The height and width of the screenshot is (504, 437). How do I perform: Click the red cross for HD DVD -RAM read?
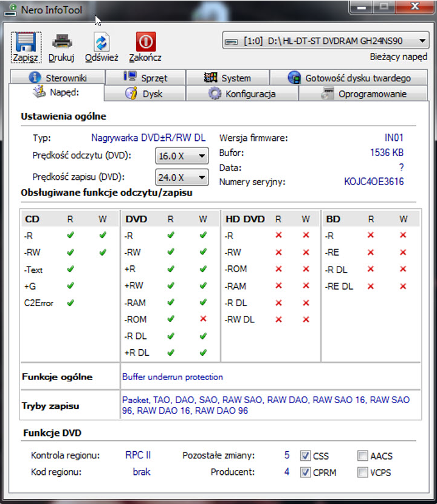[x=279, y=285]
